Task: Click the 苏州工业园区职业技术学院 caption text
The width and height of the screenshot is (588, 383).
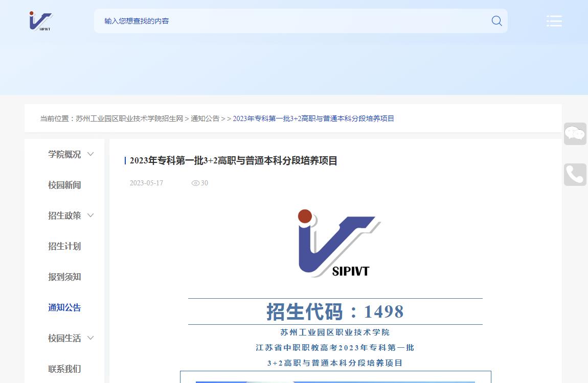Action: point(335,332)
